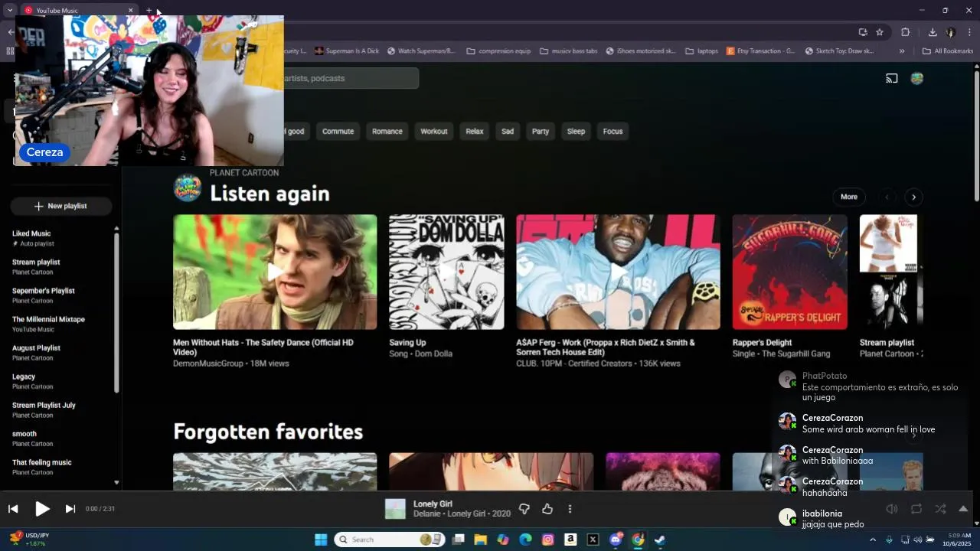Select the Party mood chip

point(541,131)
